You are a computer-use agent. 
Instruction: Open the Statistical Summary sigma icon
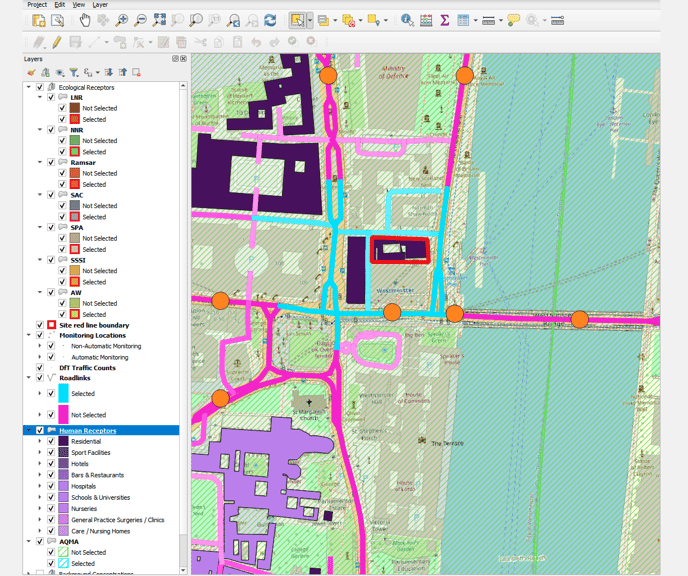pyautogui.click(x=444, y=20)
